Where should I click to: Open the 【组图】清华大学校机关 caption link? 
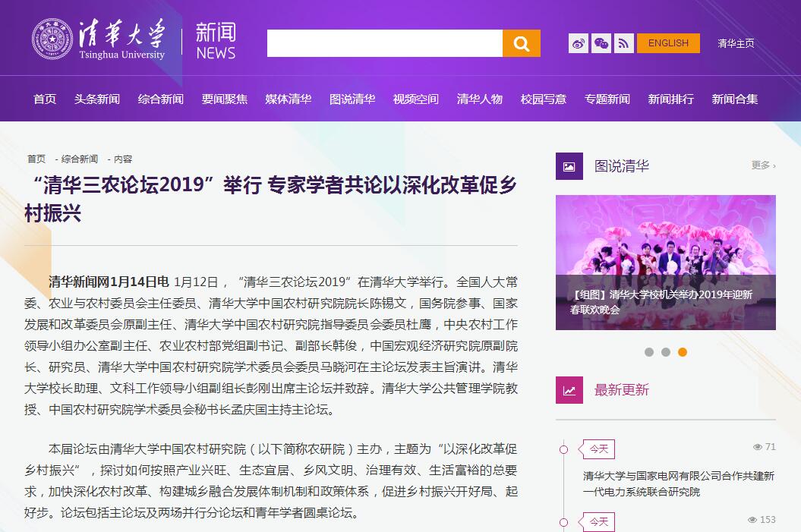click(661, 302)
